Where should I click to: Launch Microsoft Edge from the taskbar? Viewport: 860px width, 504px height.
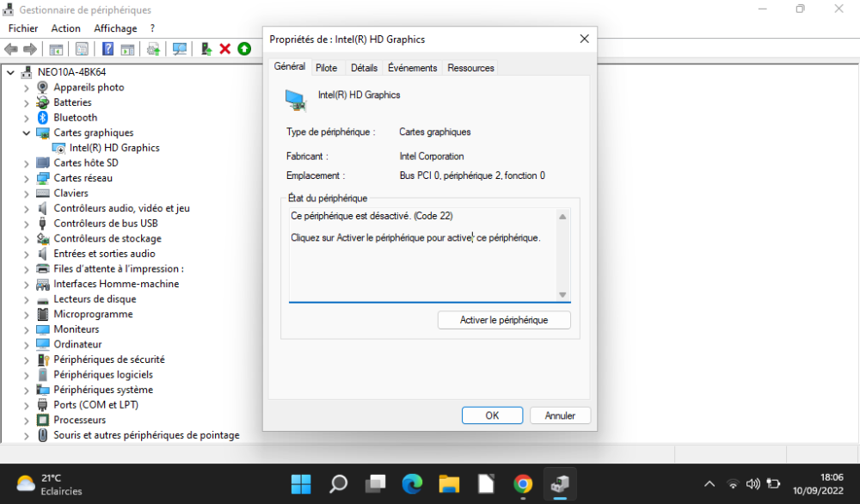tap(412, 484)
